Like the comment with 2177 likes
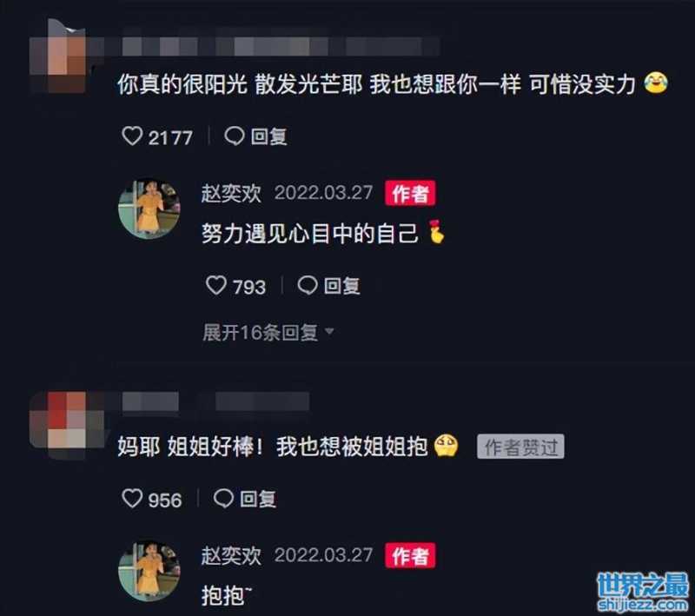The image size is (695, 616). 132,136
